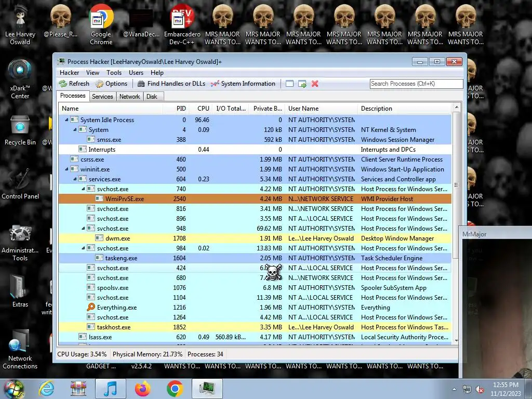532x399 pixels.
Task: Click the Physical Memory status entry
Action: (147, 354)
